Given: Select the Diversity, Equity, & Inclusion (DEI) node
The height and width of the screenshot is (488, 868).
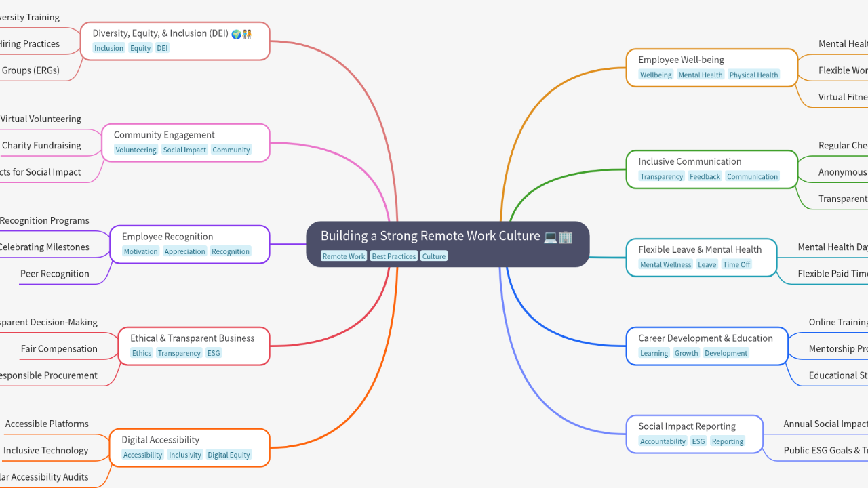Looking at the screenshot, I should [175, 41].
